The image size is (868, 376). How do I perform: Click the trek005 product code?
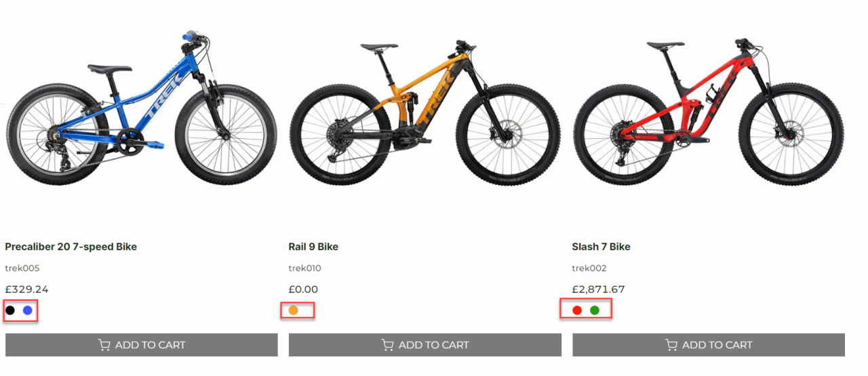22,268
